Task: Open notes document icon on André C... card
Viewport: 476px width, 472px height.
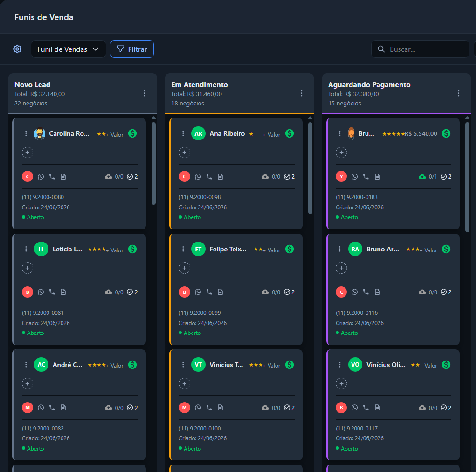Action: click(x=63, y=408)
